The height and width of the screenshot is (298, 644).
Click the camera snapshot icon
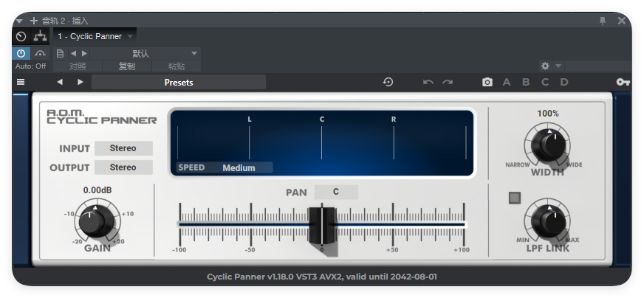(x=487, y=82)
